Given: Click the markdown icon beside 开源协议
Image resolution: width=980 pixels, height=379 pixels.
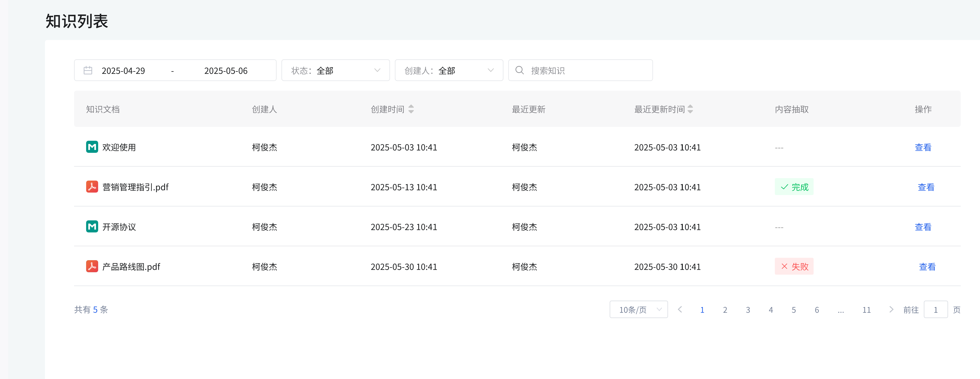Looking at the screenshot, I should pos(92,227).
